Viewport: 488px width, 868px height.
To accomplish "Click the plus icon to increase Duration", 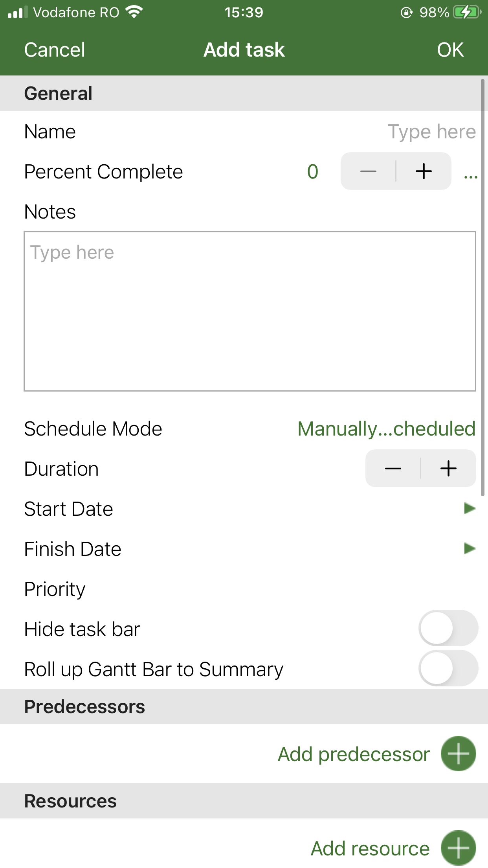I will tap(448, 468).
